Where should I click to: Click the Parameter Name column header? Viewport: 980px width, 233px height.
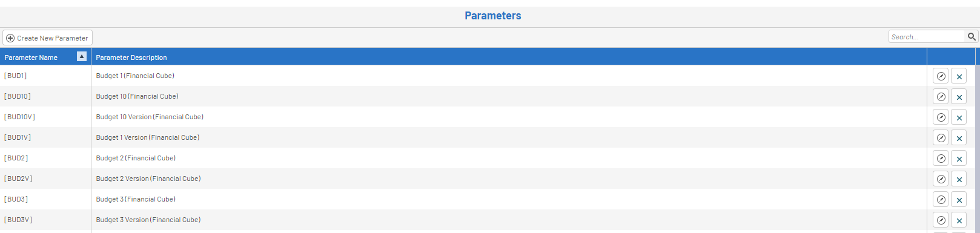point(31,57)
